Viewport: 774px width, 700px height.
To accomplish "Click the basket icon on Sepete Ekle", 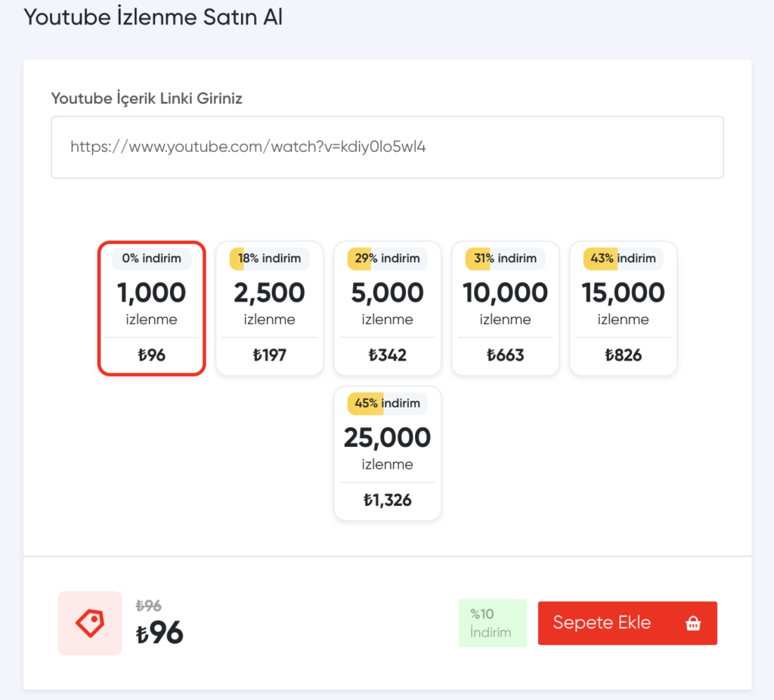I will point(692,624).
